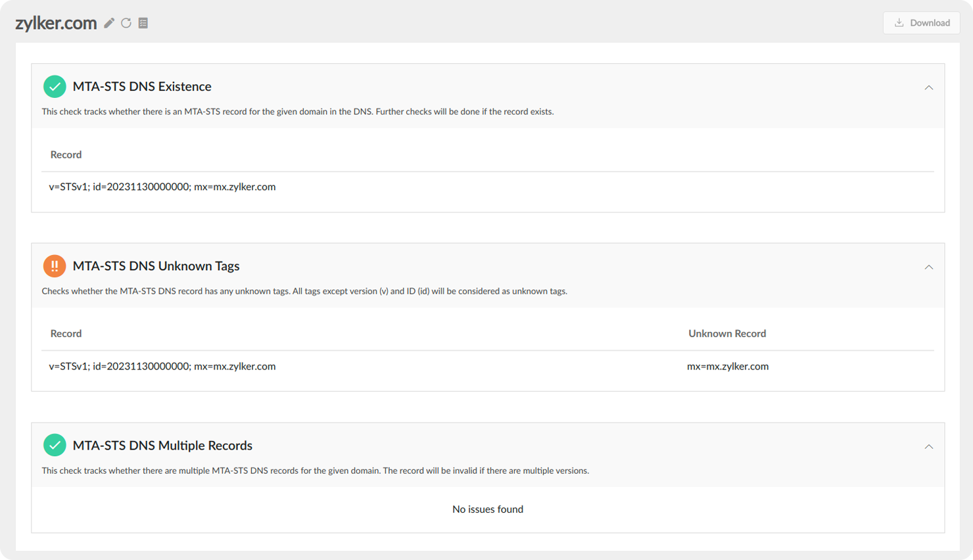This screenshot has width=973, height=560.
Task: Click the zylker.com domain title
Action: (x=56, y=23)
